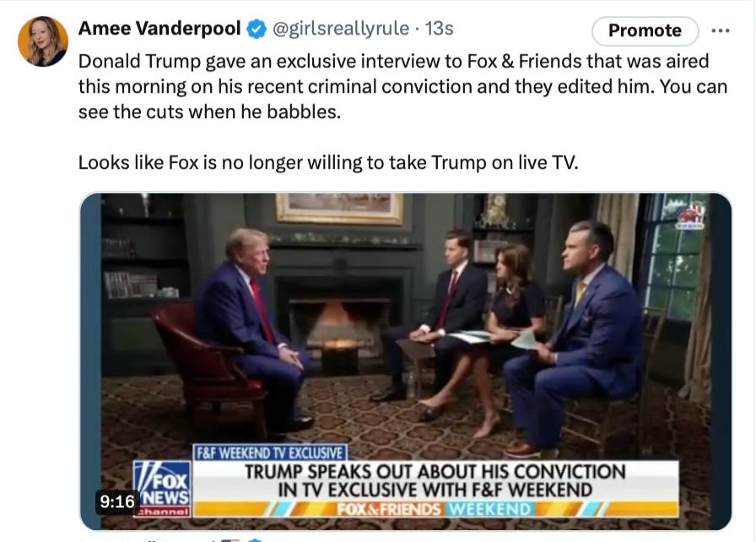Open Amee Vanderpool's profile picture

tap(43, 41)
